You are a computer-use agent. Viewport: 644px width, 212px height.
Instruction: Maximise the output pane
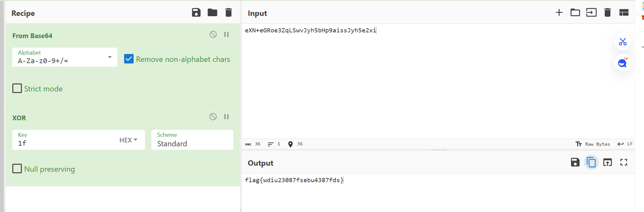click(x=623, y=162)
